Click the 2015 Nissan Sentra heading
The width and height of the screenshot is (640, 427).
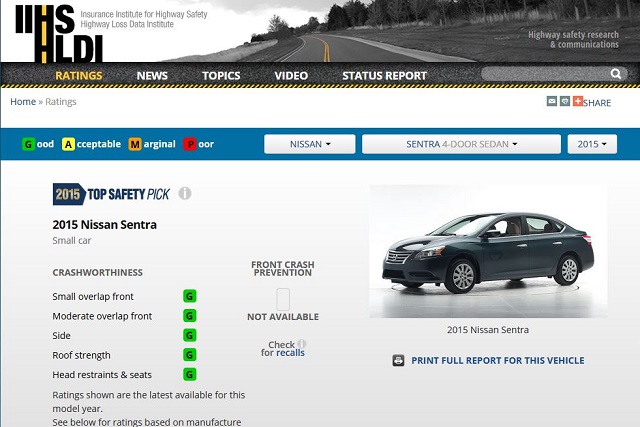(x=104, y=225)
